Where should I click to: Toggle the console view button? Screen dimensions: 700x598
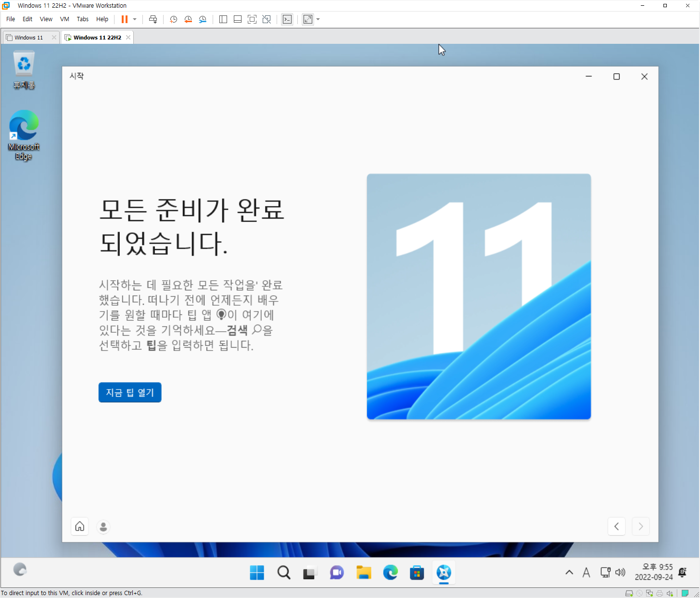click(287, 19)
